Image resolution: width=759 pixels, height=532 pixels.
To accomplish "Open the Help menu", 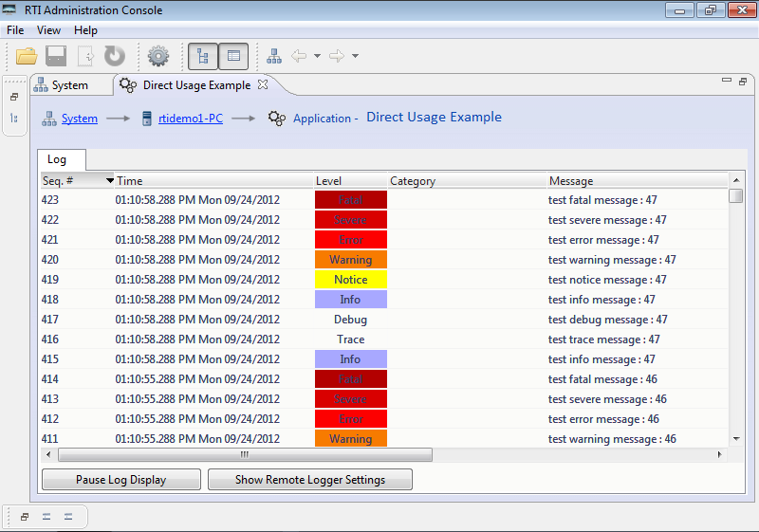I will [85, 30].
